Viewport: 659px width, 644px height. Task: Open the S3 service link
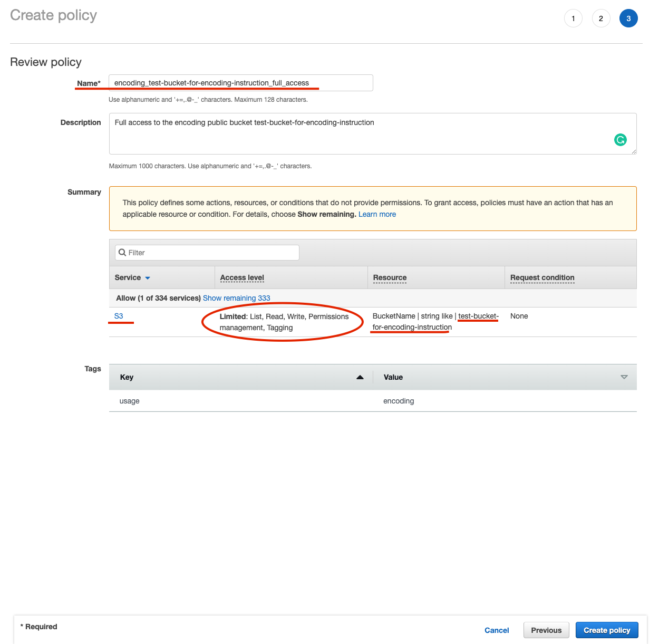(x=119, y=316)
